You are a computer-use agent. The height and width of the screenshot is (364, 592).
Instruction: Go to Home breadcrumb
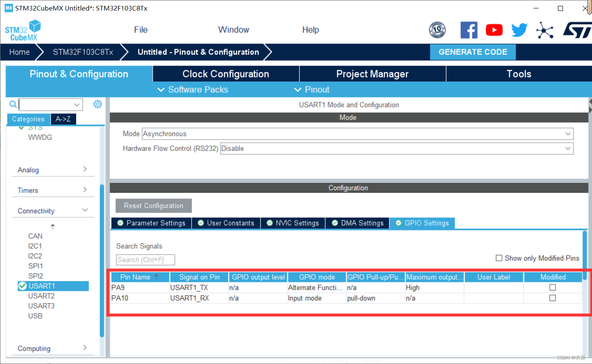19,52
